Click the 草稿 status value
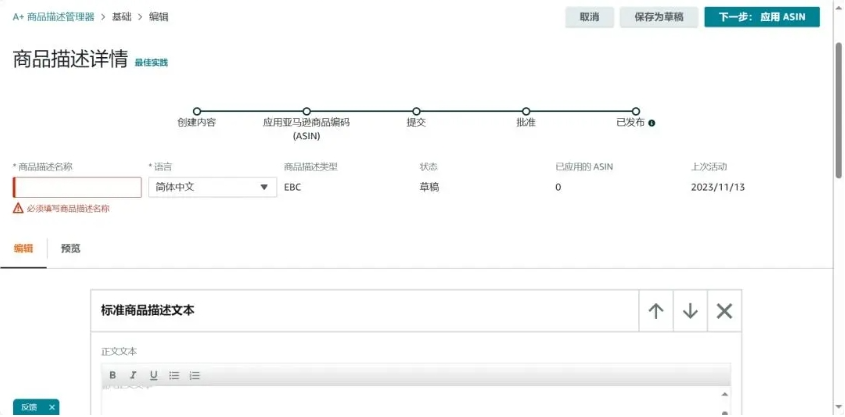The height and width of the screenshot is (417, 845). click(429, 187)
